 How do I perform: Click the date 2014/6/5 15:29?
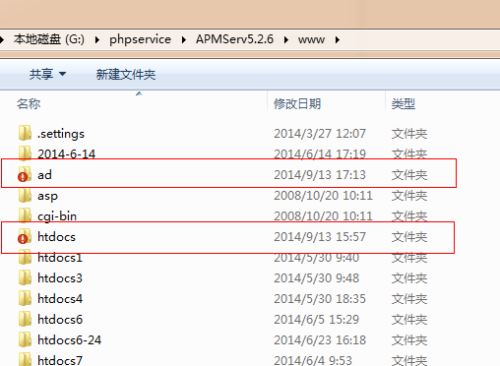[316, 319]
